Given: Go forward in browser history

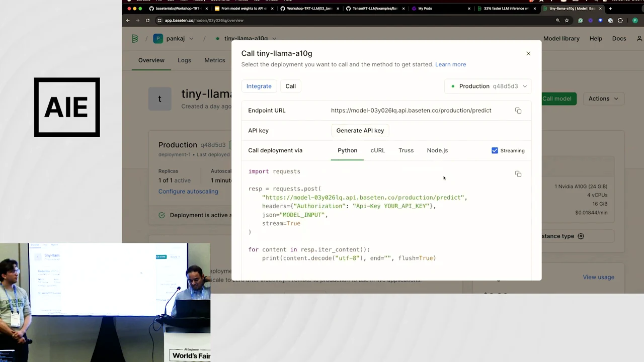Looking at the screenshot, I should (x=137, y=21).
